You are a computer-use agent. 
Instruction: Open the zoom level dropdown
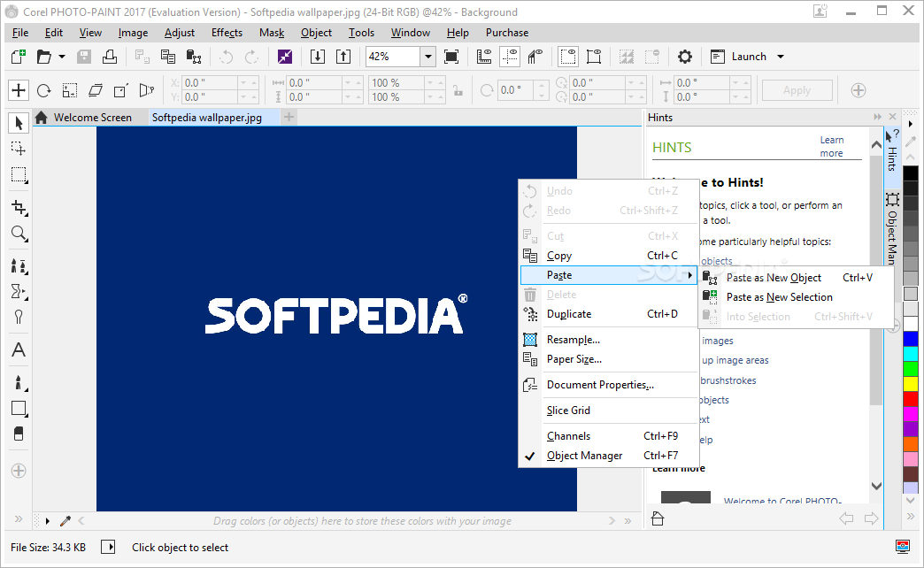point(428,57)
